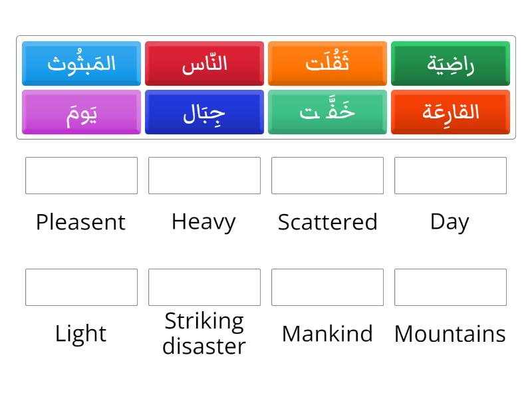Click the Mountains definition label

[450, 334]
